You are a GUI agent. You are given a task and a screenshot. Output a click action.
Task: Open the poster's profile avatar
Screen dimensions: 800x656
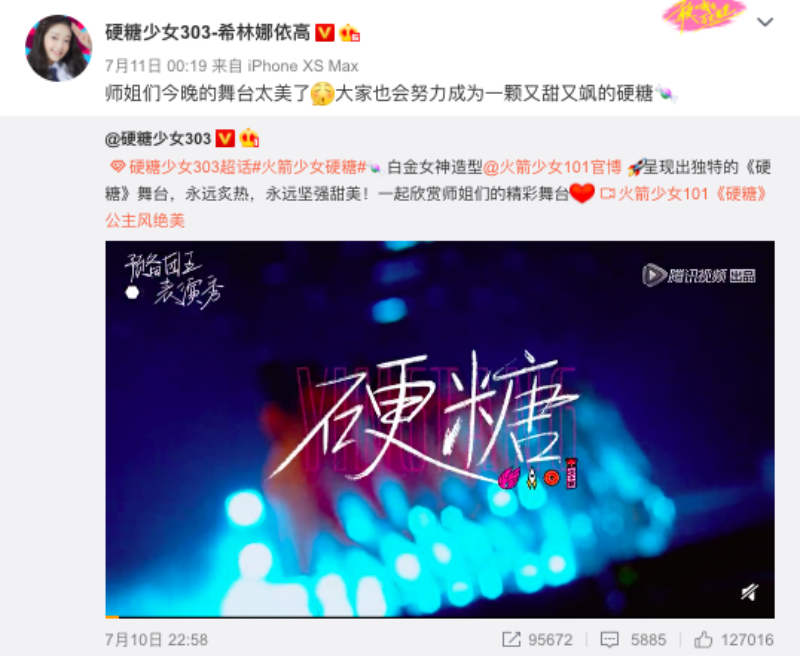click(x=59, y=48)
